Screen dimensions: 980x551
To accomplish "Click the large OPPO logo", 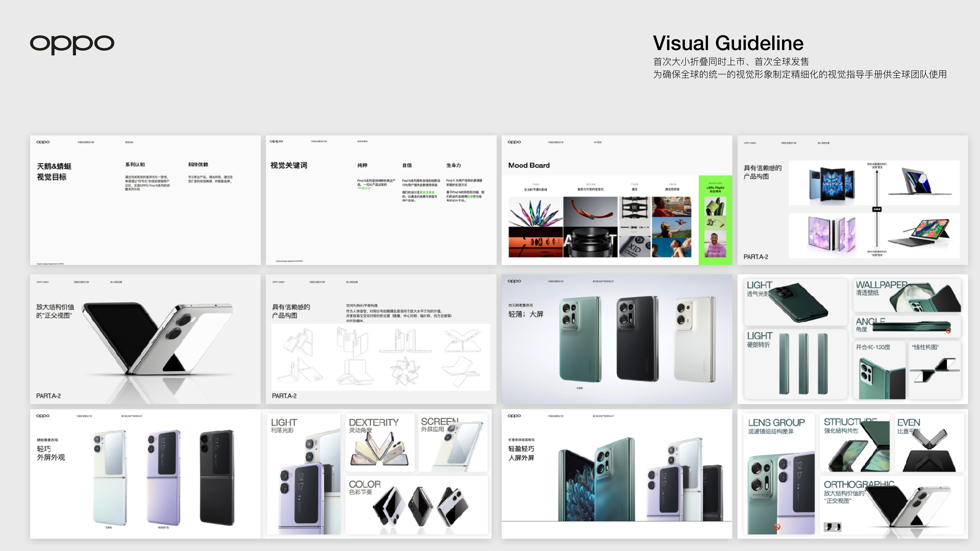I will tap(72, 44).
